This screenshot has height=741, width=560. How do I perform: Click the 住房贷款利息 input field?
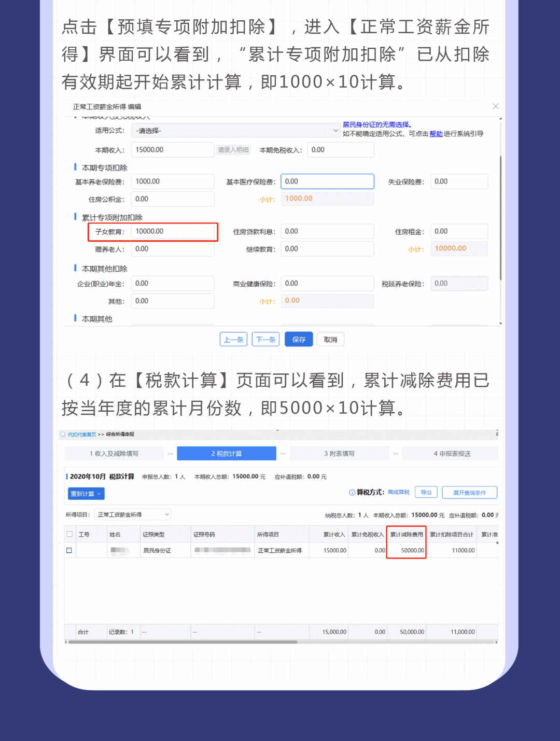tap(327, 231)
